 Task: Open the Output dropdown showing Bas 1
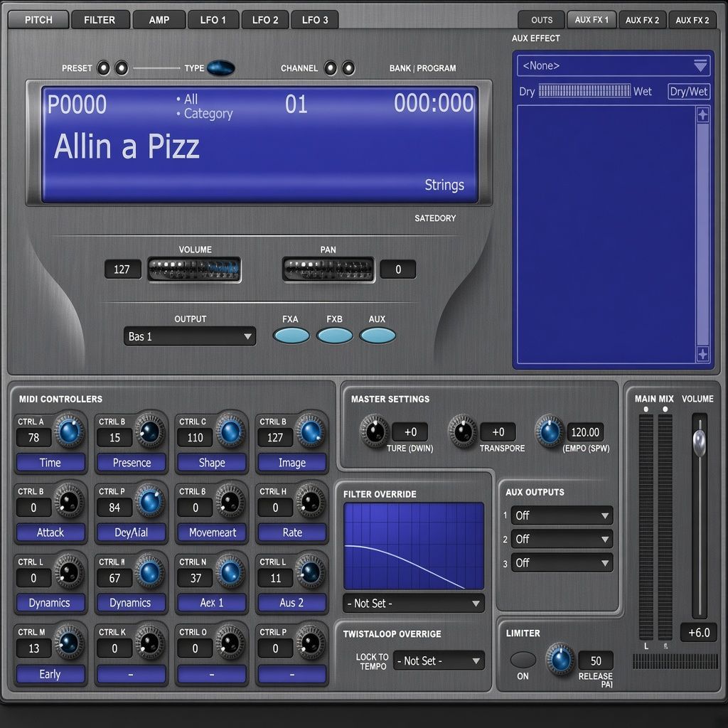point(189,336)
